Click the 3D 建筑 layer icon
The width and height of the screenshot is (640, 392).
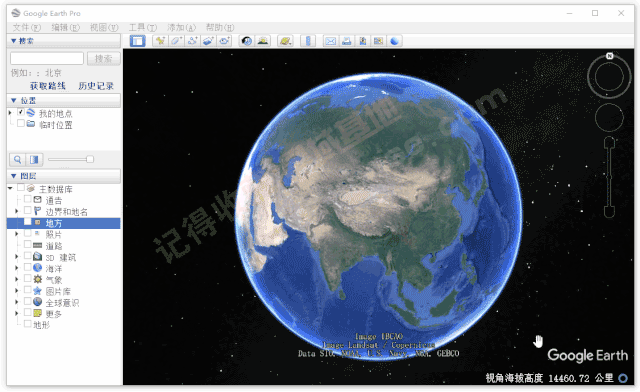tap(38, 257)
